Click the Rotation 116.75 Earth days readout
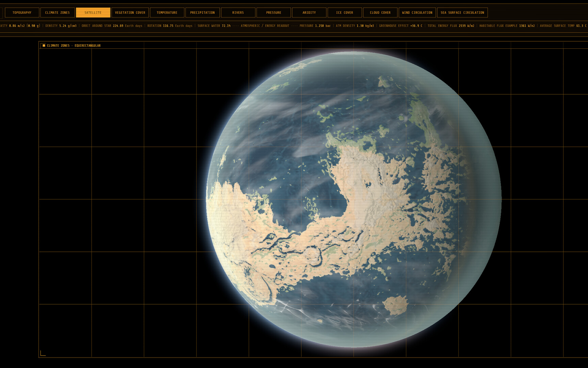Screen dimensions: 588x368 point(170,26)
